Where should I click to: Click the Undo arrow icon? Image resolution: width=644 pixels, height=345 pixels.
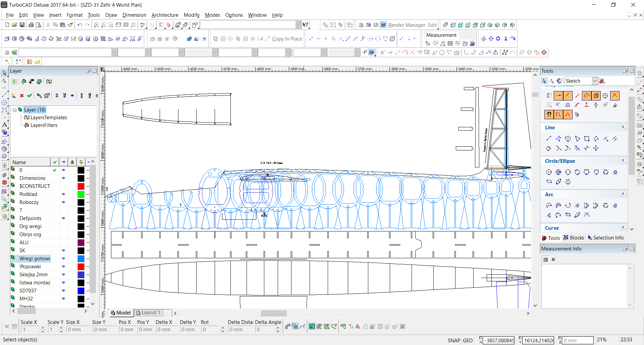tap(80, 25)
